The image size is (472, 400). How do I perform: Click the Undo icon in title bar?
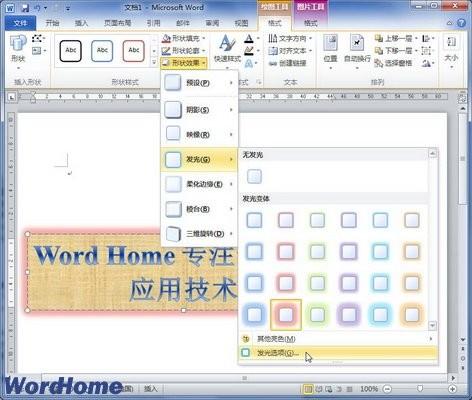36,7
